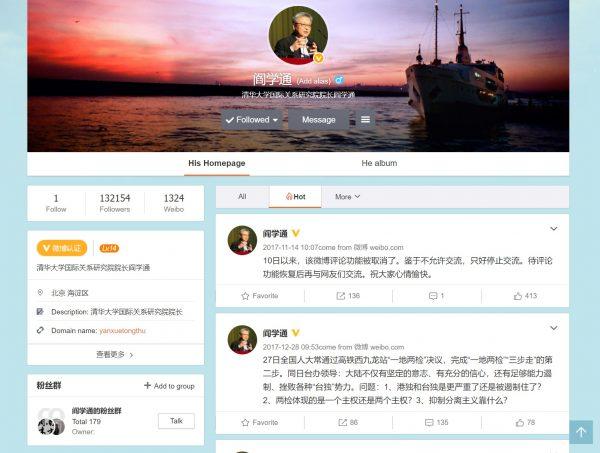Click the Lv.14 level badge

coord(109,248)
